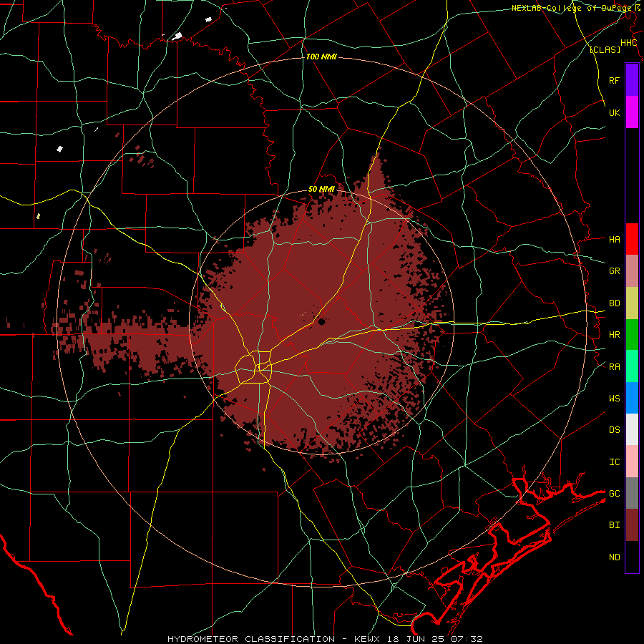Viewport: 644px width, 644px height.
Task: Click the HA legend label
Action: point(615,240)
